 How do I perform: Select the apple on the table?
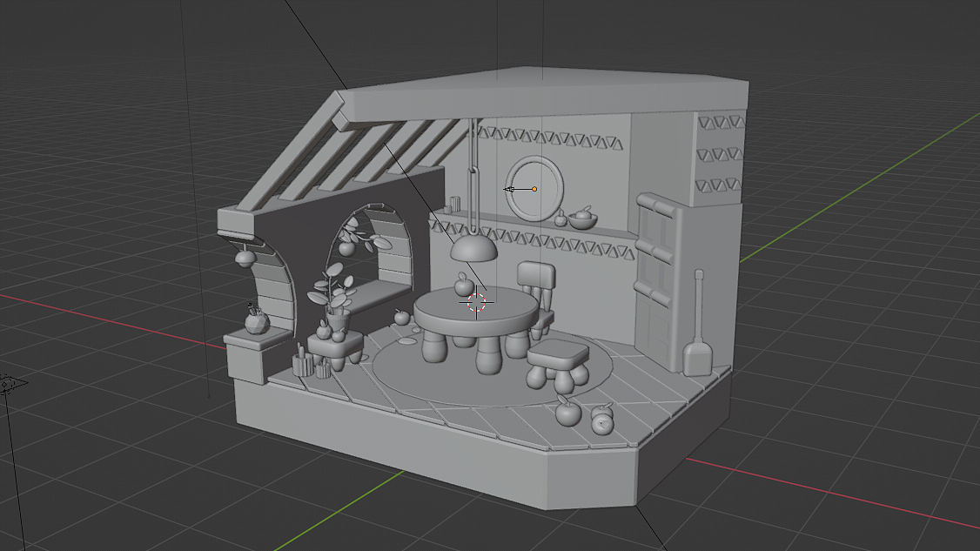(464, 286)
